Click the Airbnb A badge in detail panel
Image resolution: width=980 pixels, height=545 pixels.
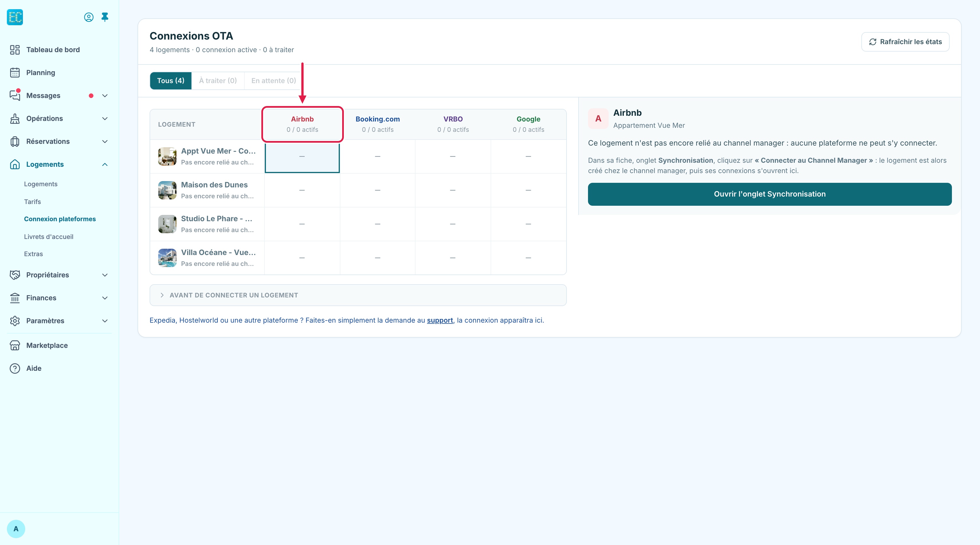(x=598, y=118)
